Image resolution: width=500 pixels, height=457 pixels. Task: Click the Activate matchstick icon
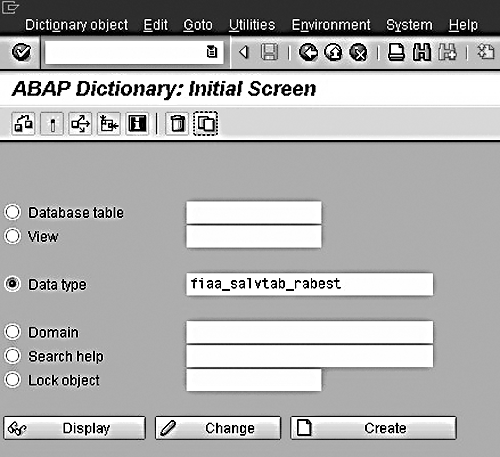point(52,124)
